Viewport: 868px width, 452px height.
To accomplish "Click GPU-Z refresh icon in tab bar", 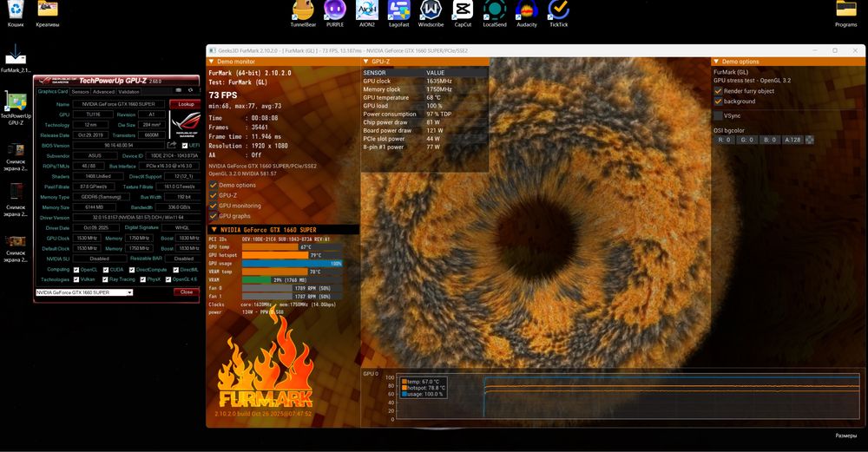I will point(190,91).
